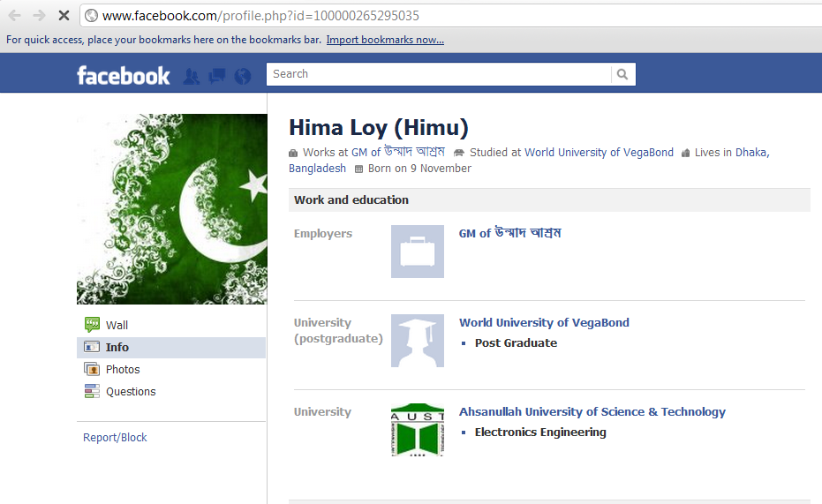Click the University (postgraduate) label

pyautogui.click(x=338, y=331)
